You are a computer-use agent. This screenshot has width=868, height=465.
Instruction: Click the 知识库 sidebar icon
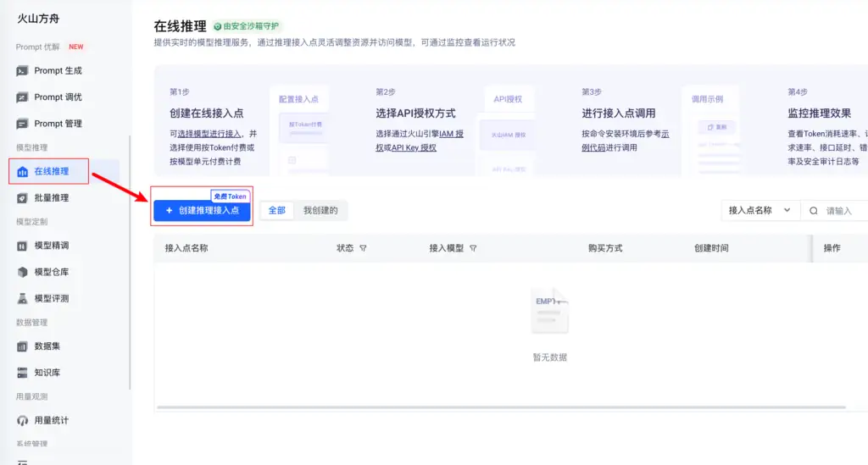click(x=22, y=373)
